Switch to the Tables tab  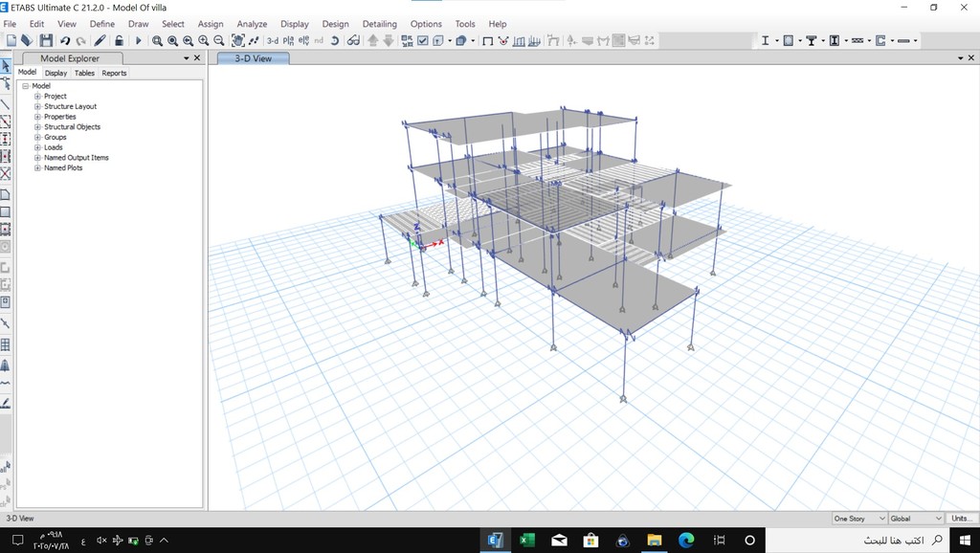pyautogui.click(x=84, y=73)
